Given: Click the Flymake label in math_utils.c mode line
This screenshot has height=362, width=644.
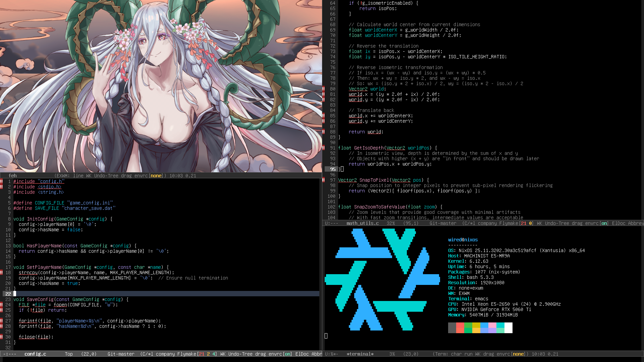Looking at the screenshot, I should pyautogui.click(x=508, y=223).
